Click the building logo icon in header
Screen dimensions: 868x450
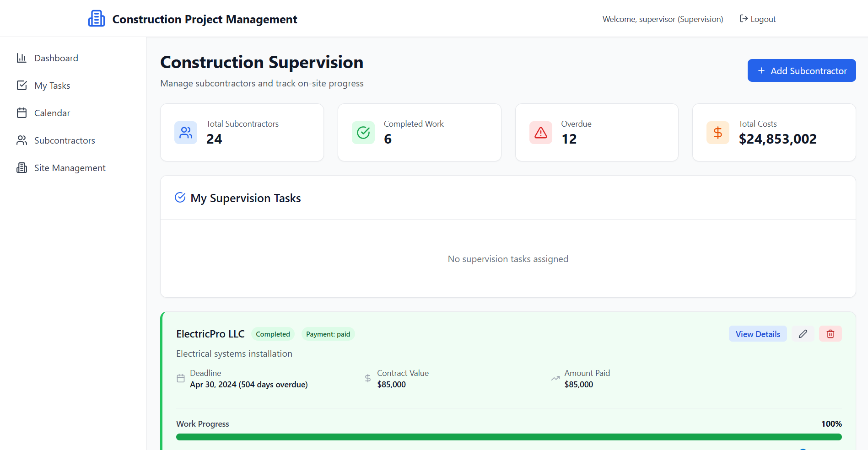[96, 19]
